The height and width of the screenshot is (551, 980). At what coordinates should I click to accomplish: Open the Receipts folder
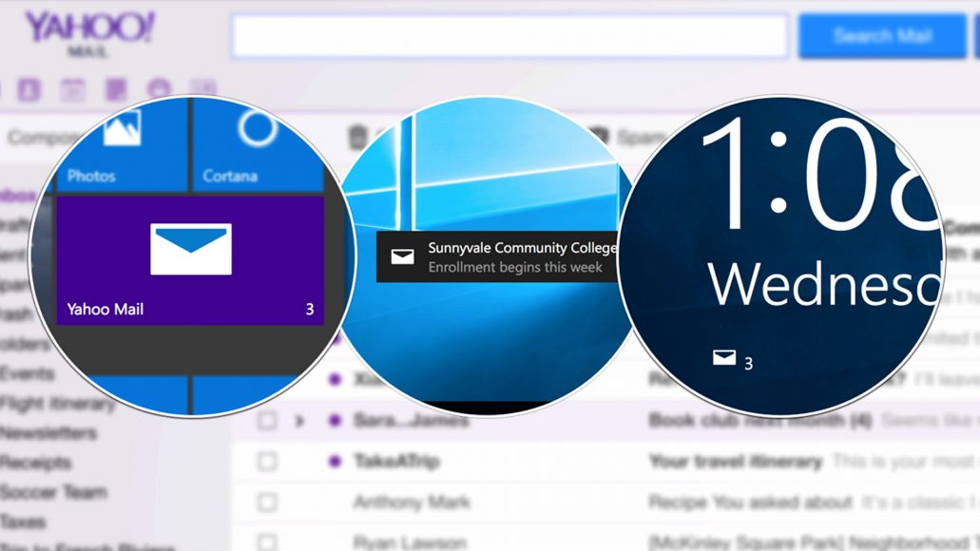tap(35, 463)
